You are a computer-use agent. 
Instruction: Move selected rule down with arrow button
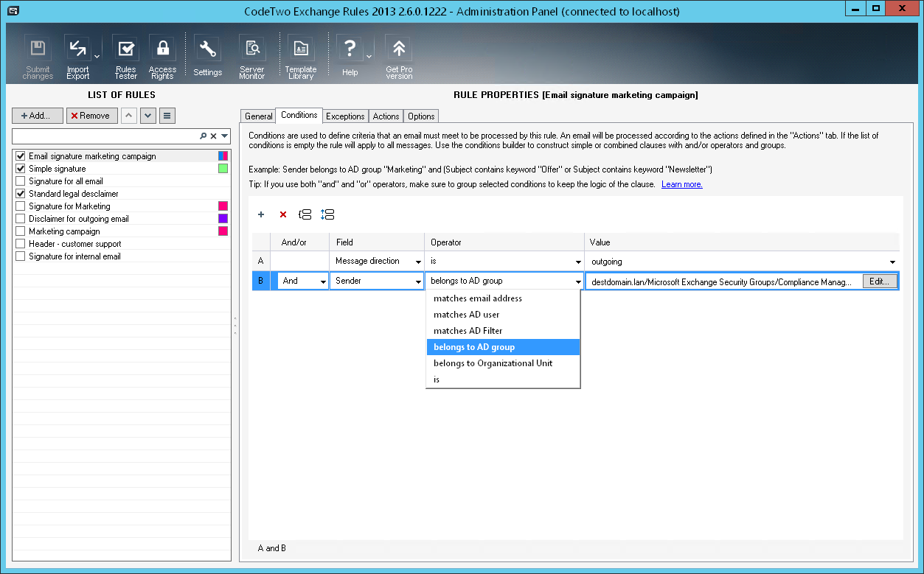[147, 116]
